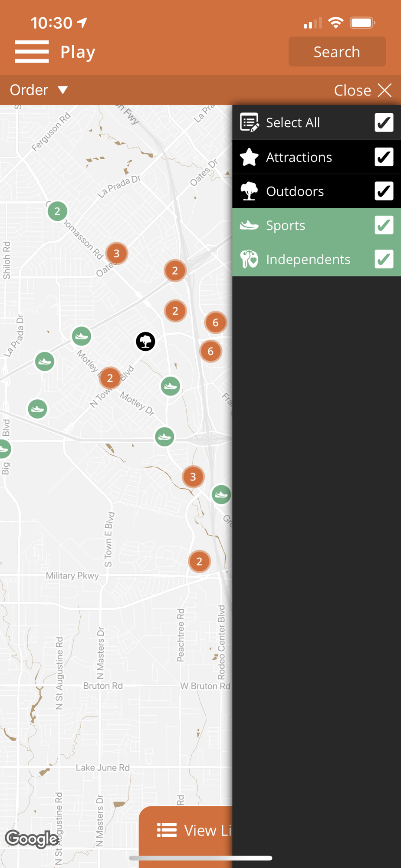
Task: Open cluster marker 3 near Oates Dr
Action: tap(116, 253)
